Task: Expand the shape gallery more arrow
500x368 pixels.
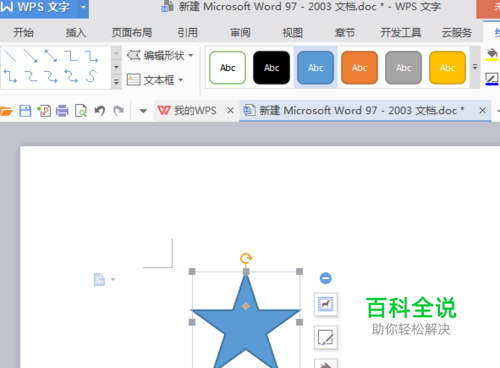Action: (116, 81)
